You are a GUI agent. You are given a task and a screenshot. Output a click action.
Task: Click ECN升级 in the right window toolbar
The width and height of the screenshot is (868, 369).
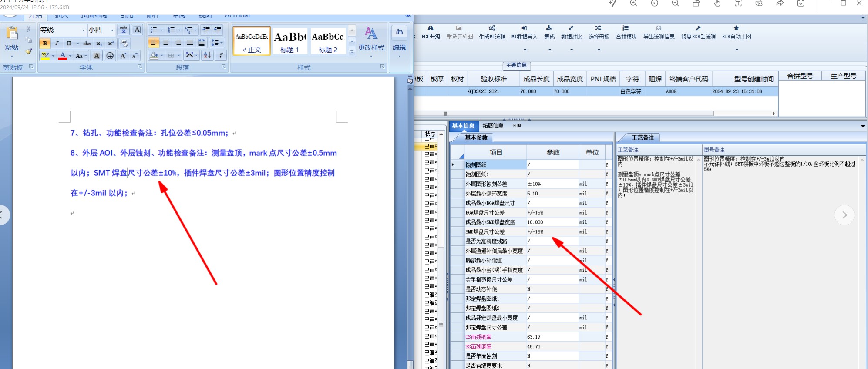(431, 33)
